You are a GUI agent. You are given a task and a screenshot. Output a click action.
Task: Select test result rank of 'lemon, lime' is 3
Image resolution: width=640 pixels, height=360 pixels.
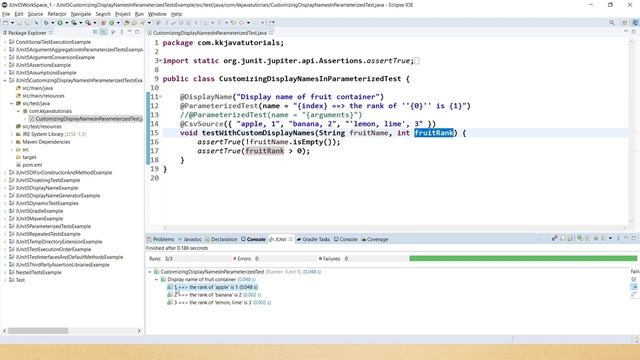219,302
